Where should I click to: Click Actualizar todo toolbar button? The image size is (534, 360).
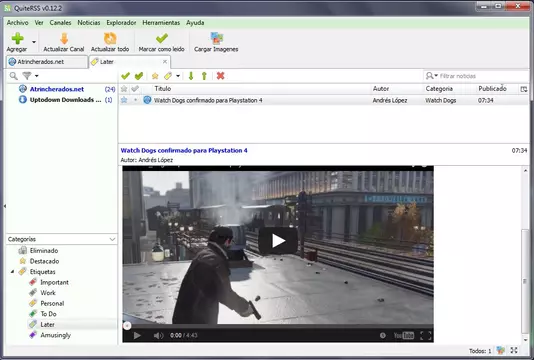[110, 43]
